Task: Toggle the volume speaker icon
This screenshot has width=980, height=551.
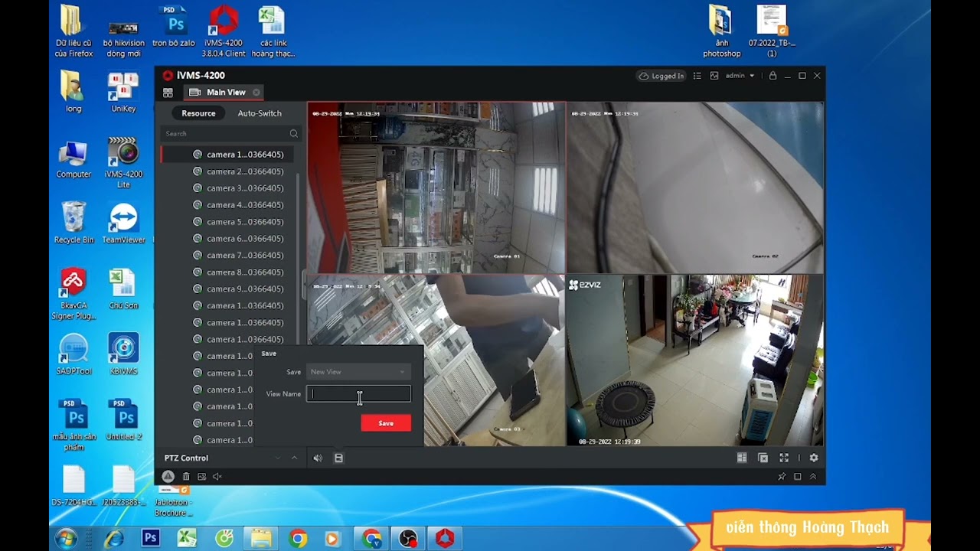Action: pyautogui.click(x=318, y=458)
